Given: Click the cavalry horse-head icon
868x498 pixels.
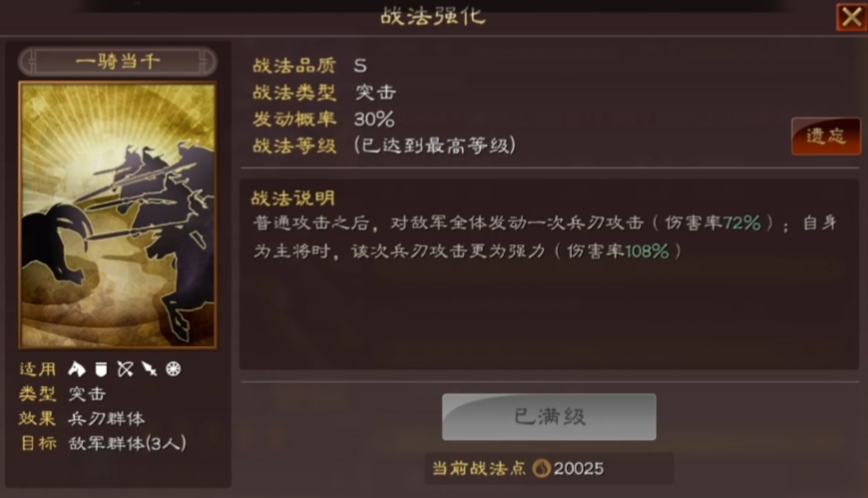Looking at the screenshot, I should 77,369.
